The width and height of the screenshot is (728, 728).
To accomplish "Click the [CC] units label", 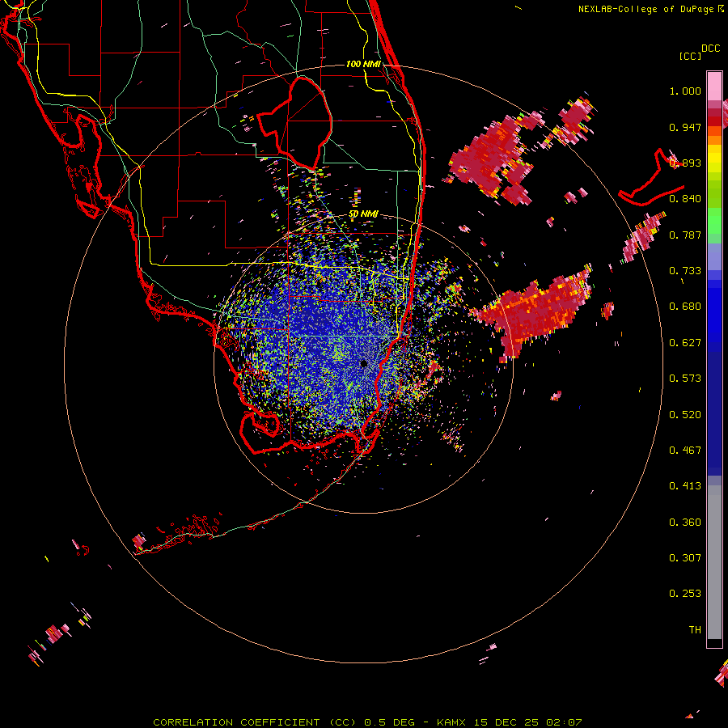I will [691, 56].
